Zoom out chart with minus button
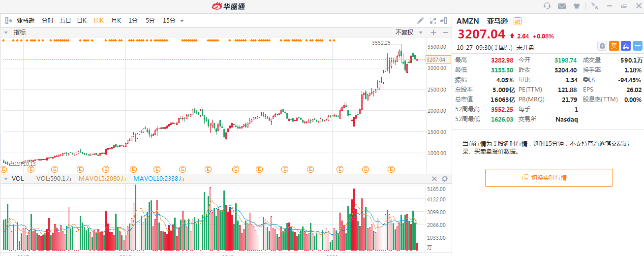Image resolution: width=644 pixels, height=256 pixels. coord(445,32)
